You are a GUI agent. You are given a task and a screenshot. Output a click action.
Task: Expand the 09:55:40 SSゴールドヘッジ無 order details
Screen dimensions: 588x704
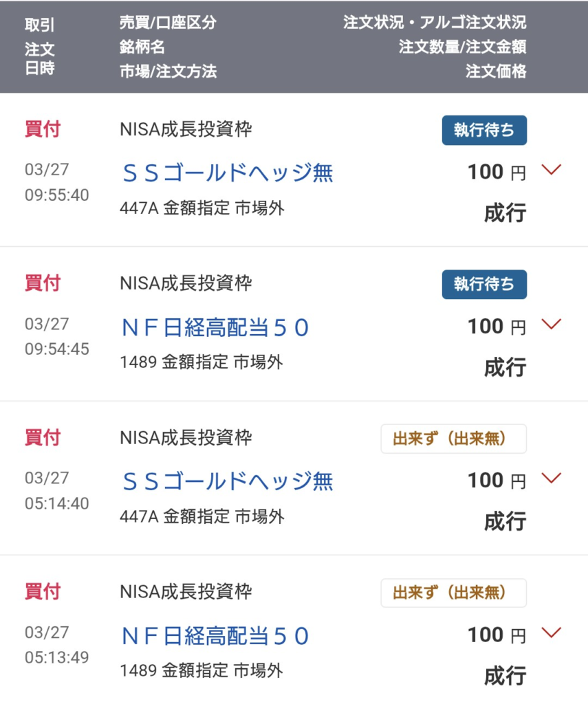point(552,170)
